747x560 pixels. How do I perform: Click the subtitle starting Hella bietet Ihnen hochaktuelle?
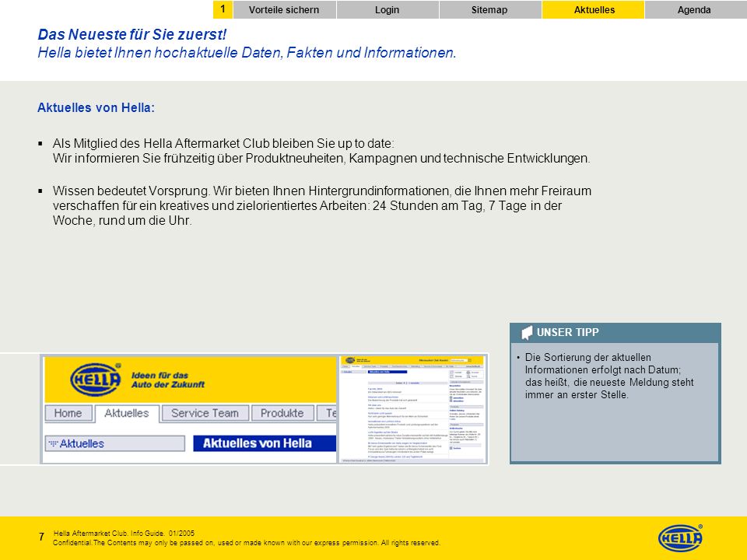(247, 52)
